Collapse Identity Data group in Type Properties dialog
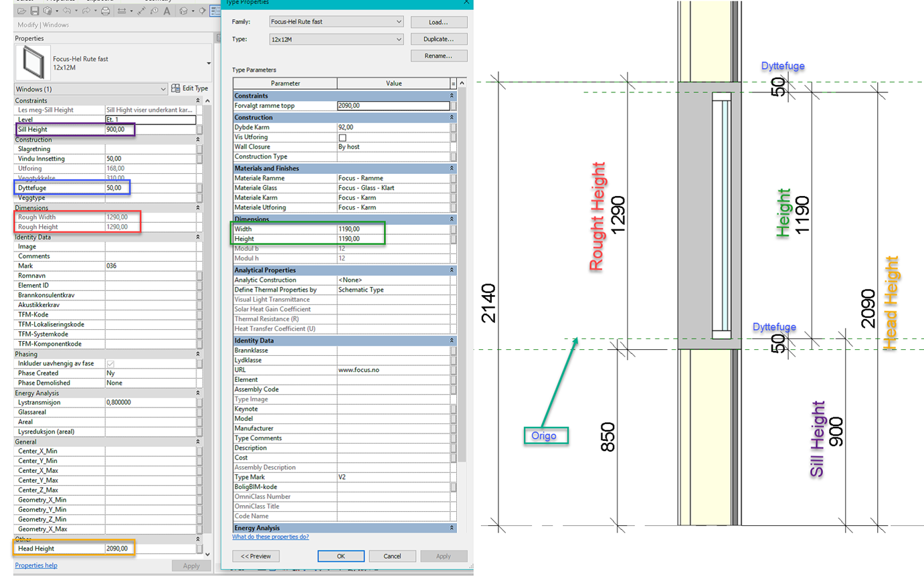 point(453,341)
